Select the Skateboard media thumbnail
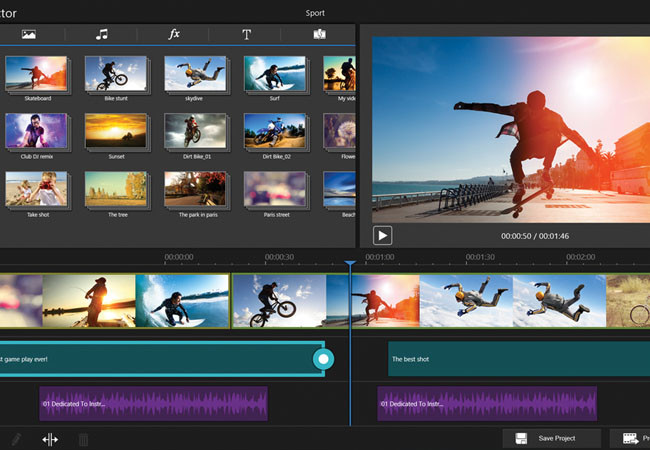 click(36, 74)
